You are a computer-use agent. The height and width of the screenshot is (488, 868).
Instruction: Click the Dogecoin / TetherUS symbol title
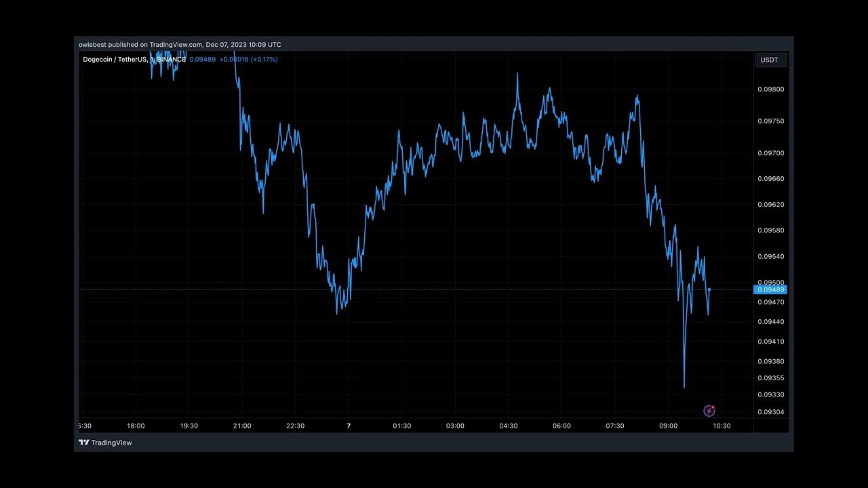tap(115, 60)
